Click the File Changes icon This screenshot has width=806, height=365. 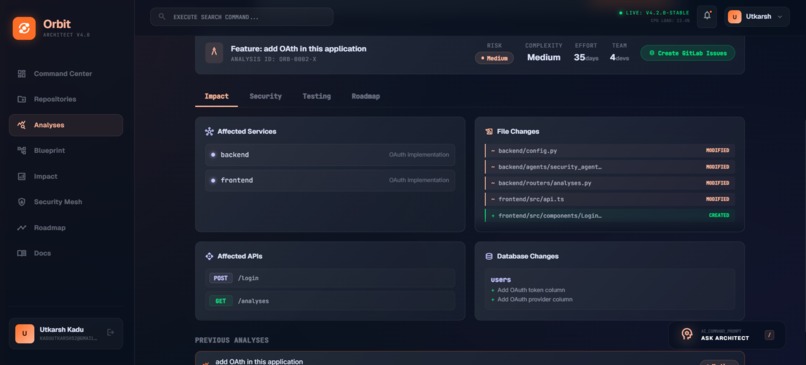489,132
